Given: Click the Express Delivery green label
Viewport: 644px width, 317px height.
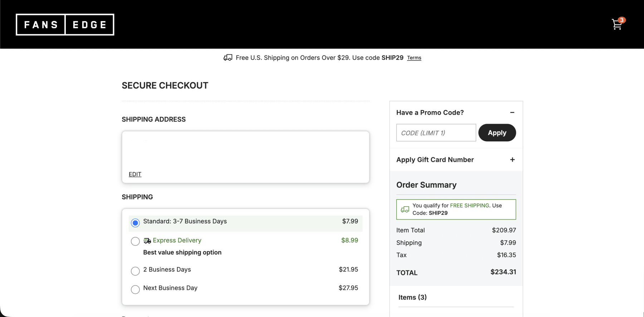Looking at the screenshot, I should 177,241.
